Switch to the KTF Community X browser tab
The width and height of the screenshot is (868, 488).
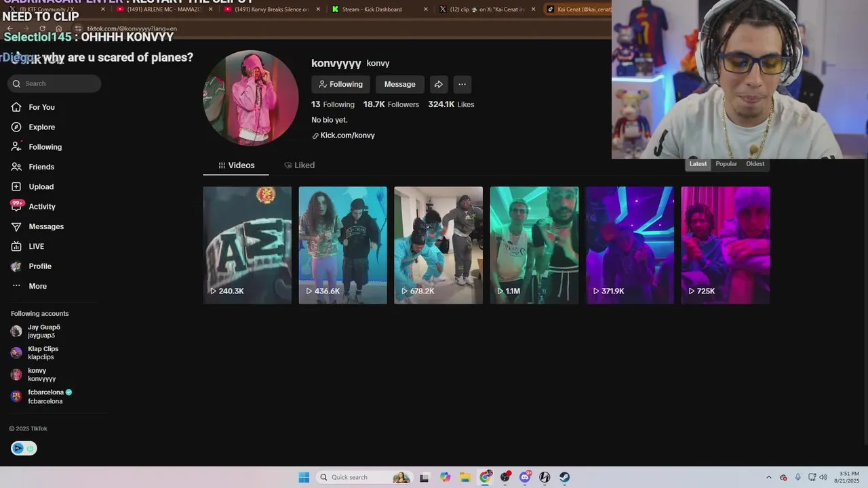pyautogui.click(x=58, y=9)
